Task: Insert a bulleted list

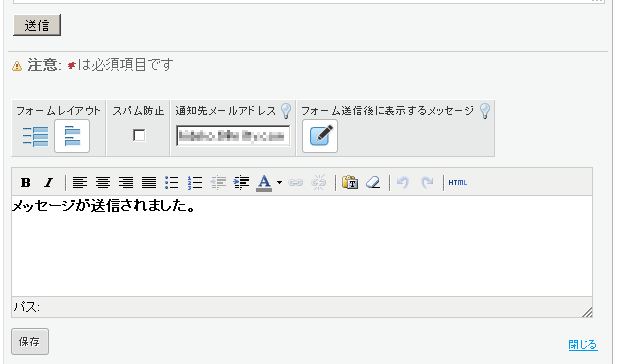Action: (172, 183)
